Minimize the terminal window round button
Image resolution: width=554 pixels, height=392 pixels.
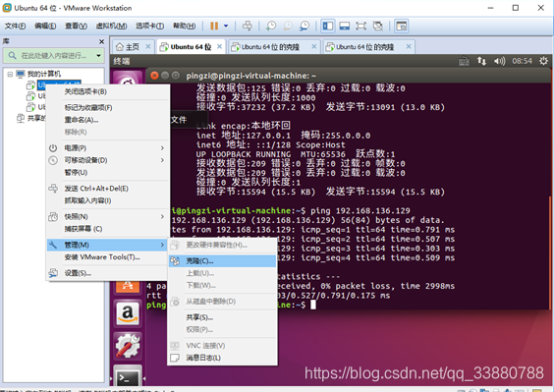coord(165,76)
